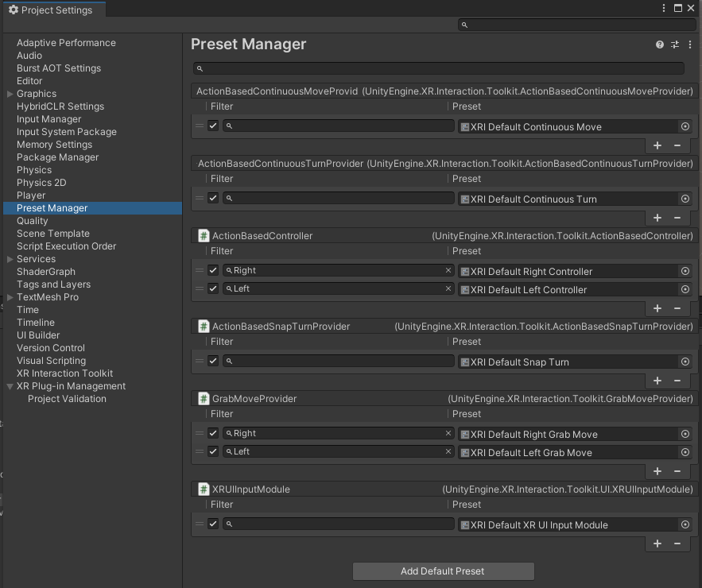Click the Preset Manager layout sliders icon
The height and width of the screenshot is (588, 702).
pyautogui.click(x=675, y=44)
